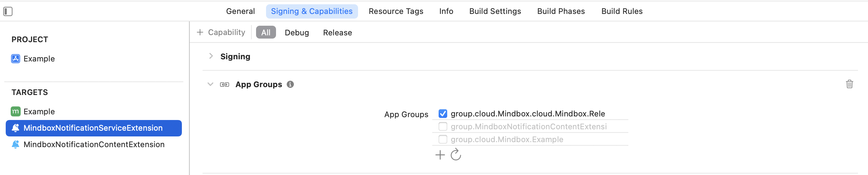This screenshot has width=868, height=175.
Task: Filter capabilities by Release configuration
Action: 337,32
